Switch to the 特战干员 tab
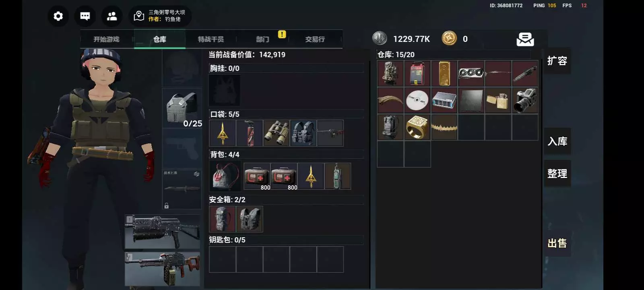The image size is (644, 290). point(211,39)
